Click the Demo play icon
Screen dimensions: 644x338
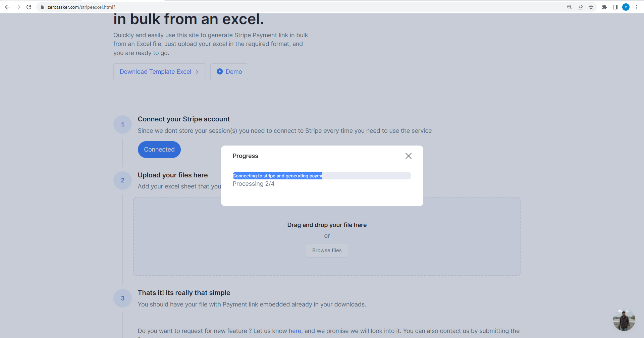click(220, 71)
